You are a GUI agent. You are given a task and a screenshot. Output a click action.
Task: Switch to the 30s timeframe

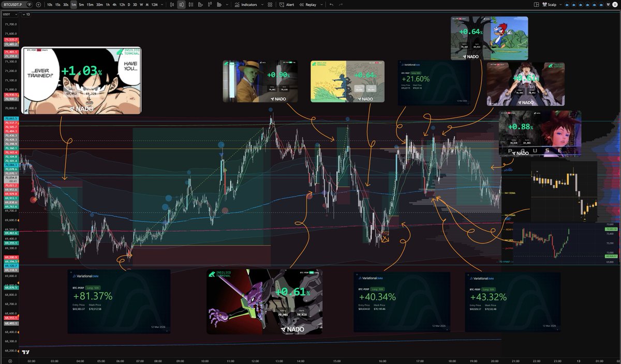(66, 5)
